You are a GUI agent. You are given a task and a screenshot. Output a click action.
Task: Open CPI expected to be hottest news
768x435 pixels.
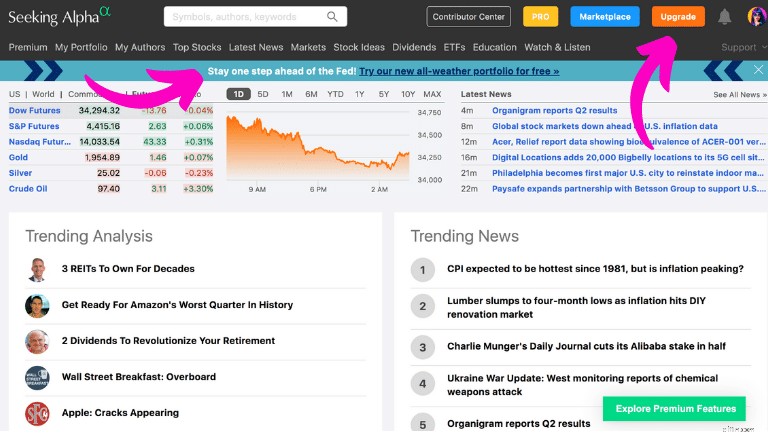coord(595,269)
